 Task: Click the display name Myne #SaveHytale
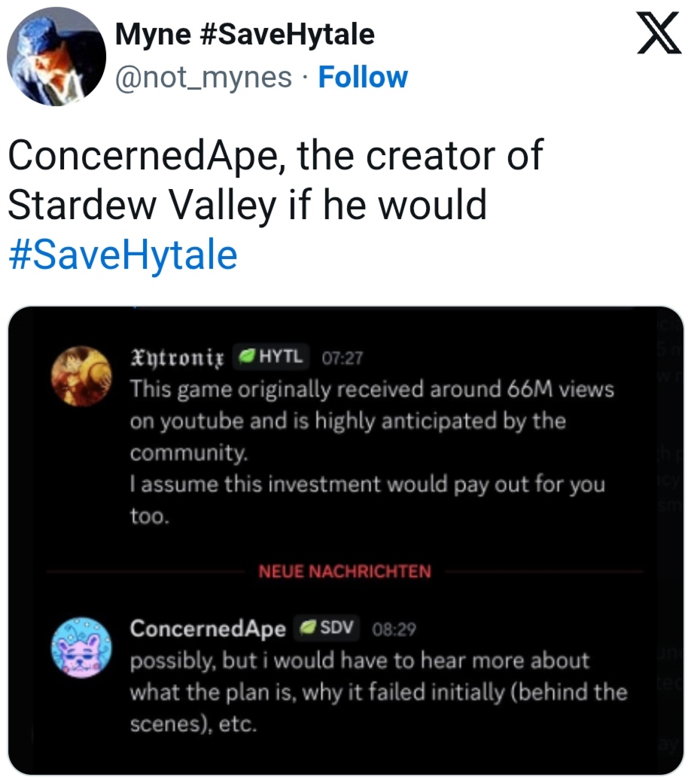pos(245,35)
